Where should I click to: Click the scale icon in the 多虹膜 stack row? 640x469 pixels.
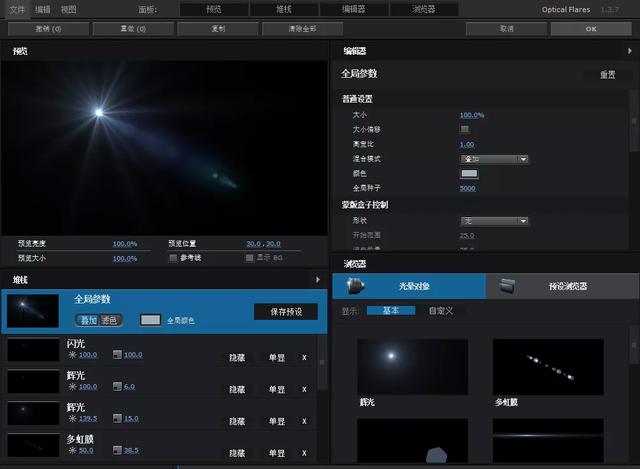pyautogui.click(x=117, y=450)
